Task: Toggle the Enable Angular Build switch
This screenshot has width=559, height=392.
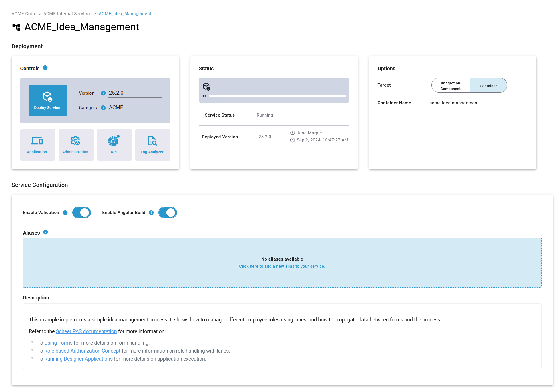Action: pos(168,213)
